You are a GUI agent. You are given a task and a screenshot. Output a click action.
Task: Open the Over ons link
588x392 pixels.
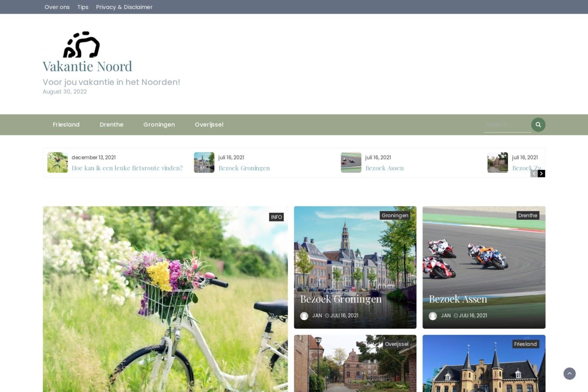click(x=57, y=7)
